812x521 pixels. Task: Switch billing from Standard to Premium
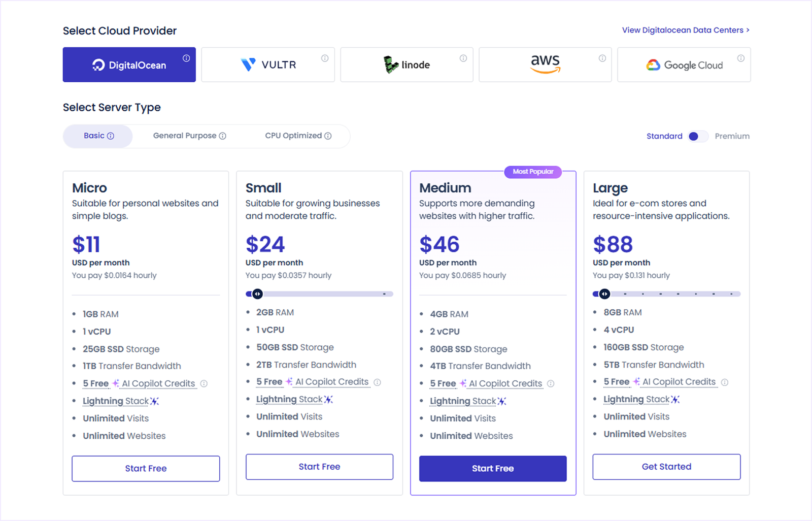[x=697, y=136]
